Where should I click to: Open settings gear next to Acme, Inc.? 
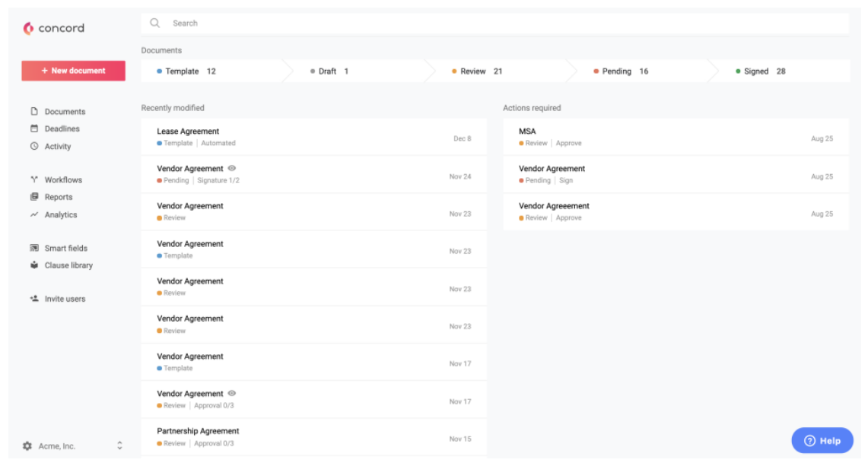coord(27,445)
